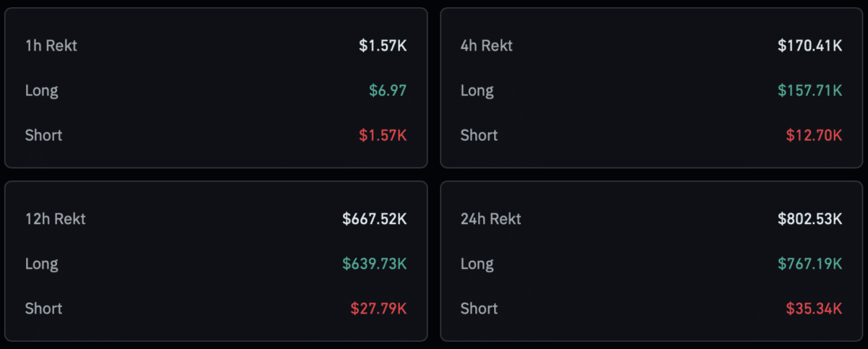Click the 24h Rekt label
Viewport: 868px width, 349px height.
(x=491, y=219)
